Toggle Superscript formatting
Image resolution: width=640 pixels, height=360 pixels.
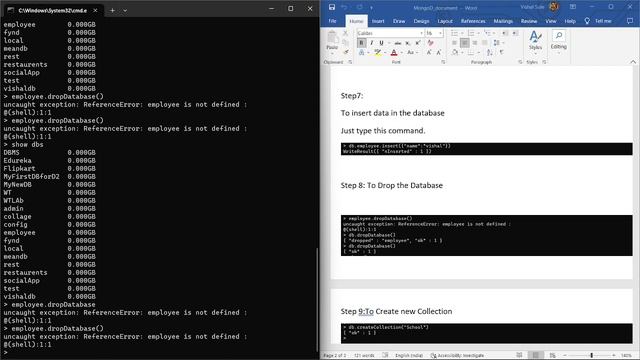coord(418,43)
